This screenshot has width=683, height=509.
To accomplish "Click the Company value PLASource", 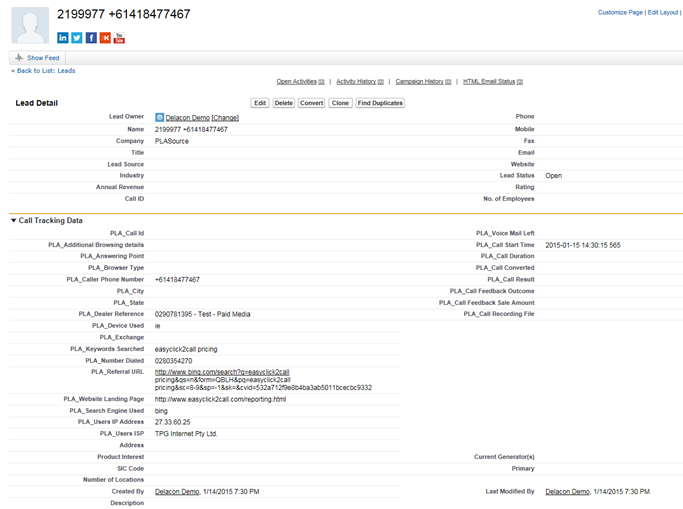I will coord(172,141).
